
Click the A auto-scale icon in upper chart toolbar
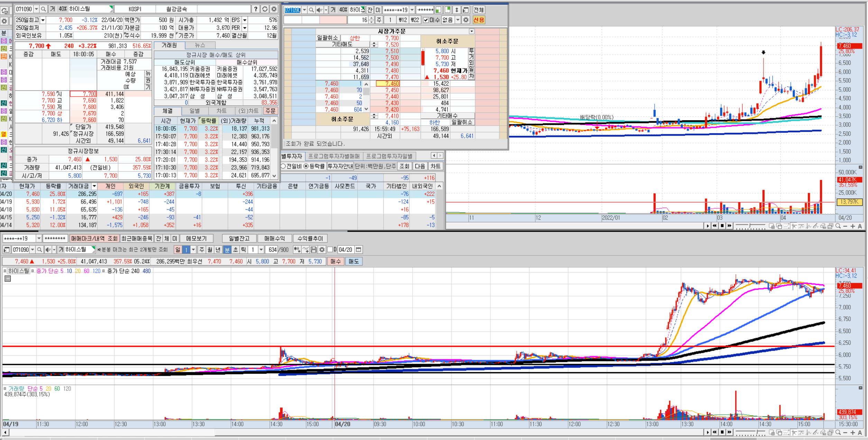click(x=860, y=226)
